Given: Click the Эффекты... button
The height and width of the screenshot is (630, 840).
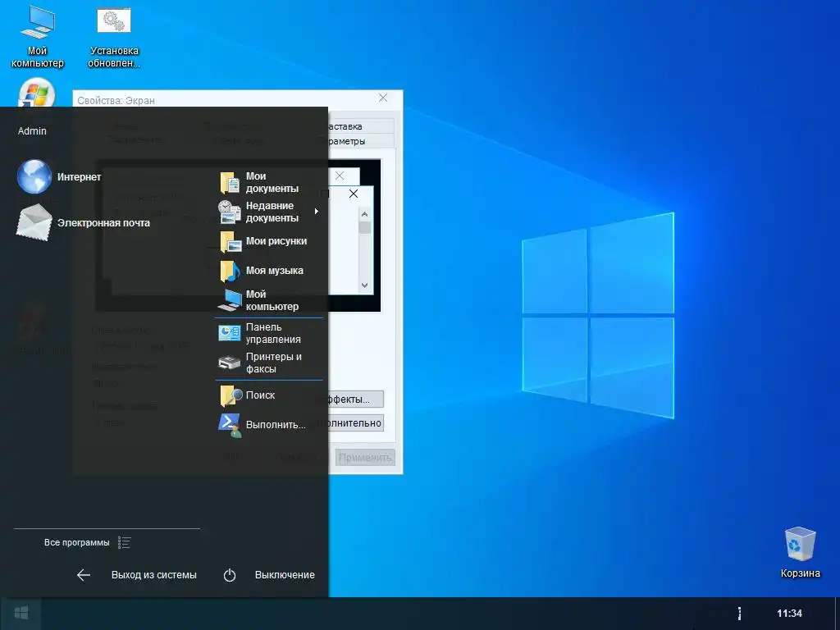Looking at the screenshot, I should click(355, 399).
